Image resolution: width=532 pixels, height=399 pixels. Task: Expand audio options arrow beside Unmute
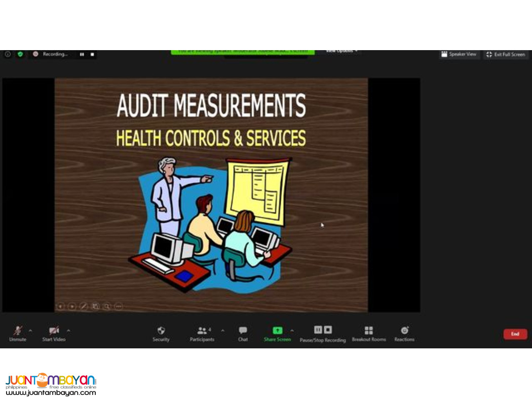(x=30, y=331)
